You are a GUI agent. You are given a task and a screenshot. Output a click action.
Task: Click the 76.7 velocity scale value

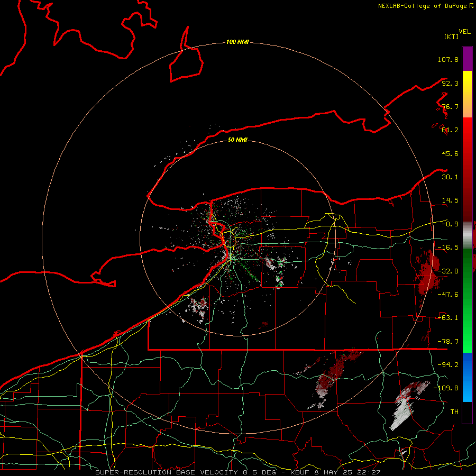pyautogui.click(x=450, y=106)
